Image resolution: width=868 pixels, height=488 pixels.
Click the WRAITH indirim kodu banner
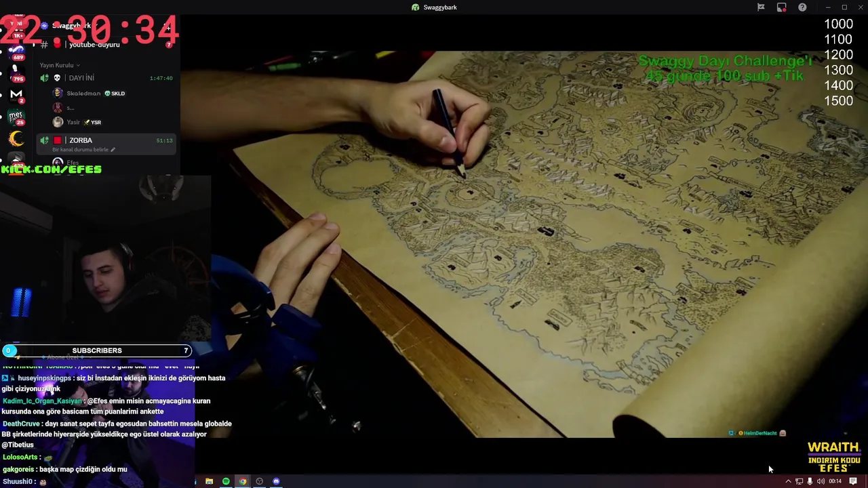click(x=834, y=457)
